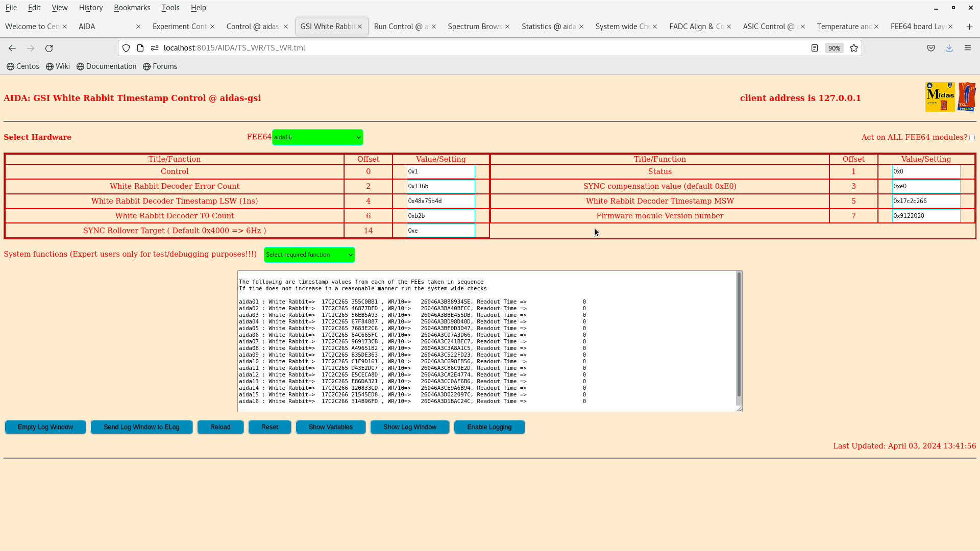Open the FEE64 aida16 hardware dropdown
Screen dimensions: 980x551
point(317,137)
